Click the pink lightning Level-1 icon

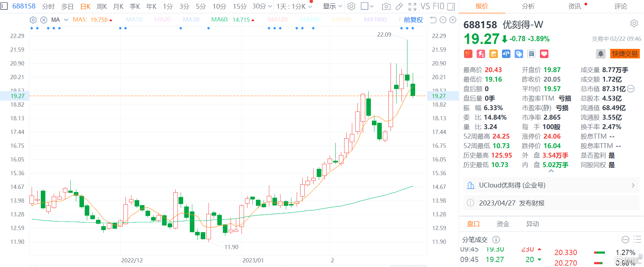point(481,54)
